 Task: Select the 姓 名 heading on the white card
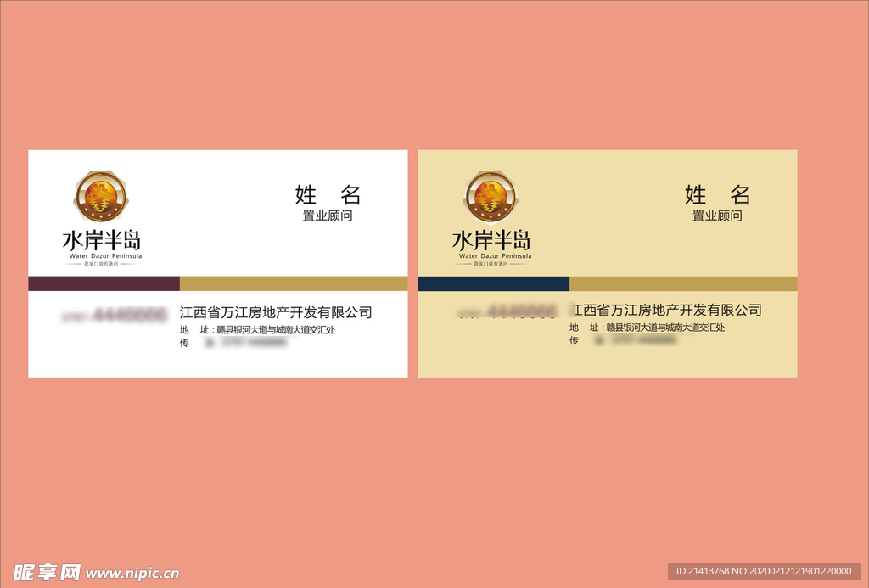[x=328, y=195]
